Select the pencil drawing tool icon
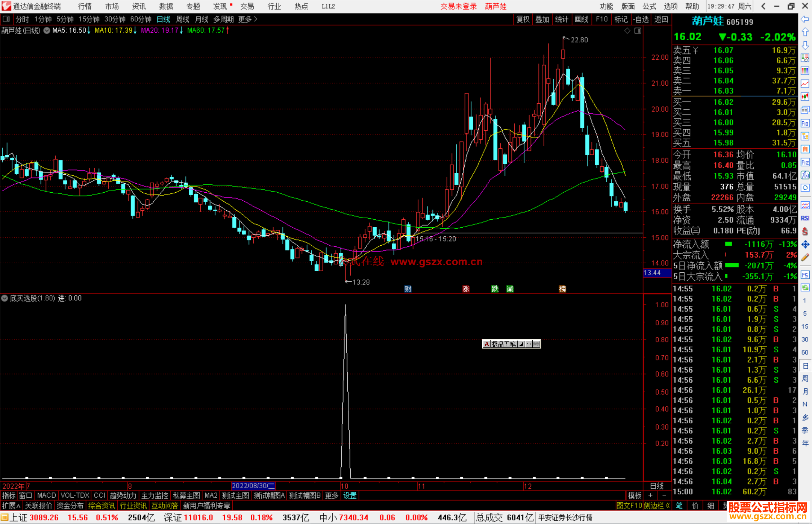The image size is (812, 524). click(805, 258)
